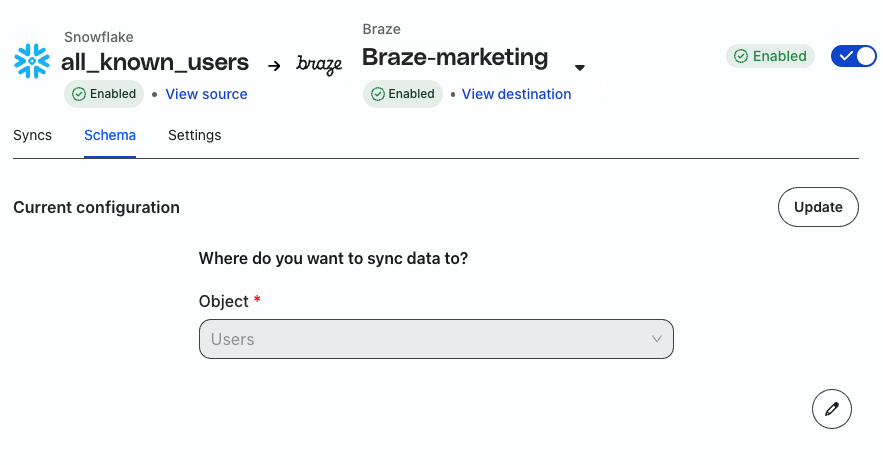Click the Braze-marketing destination title
Viewport: 883px width, 465px height.
coord(455,57)
